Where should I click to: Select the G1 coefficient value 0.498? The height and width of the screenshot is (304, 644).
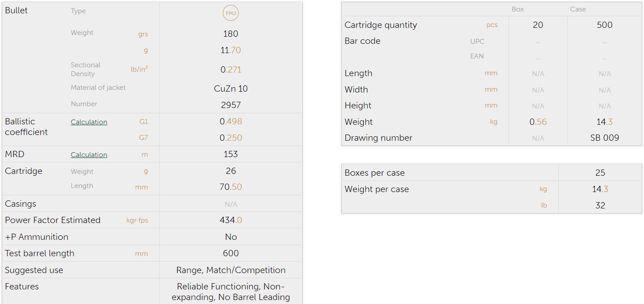click(x=231, y=122)
